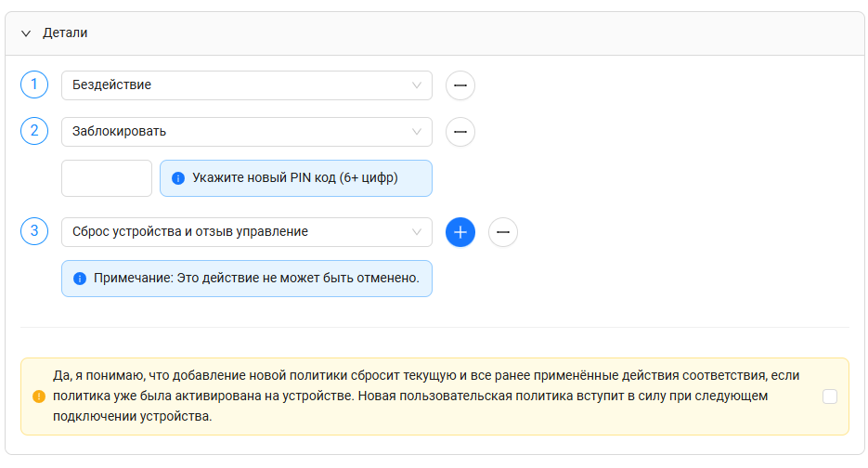Expand the Сброс устройства action dropdown
Viewport: 868px width, 468px height.
(x=246, y=232)
